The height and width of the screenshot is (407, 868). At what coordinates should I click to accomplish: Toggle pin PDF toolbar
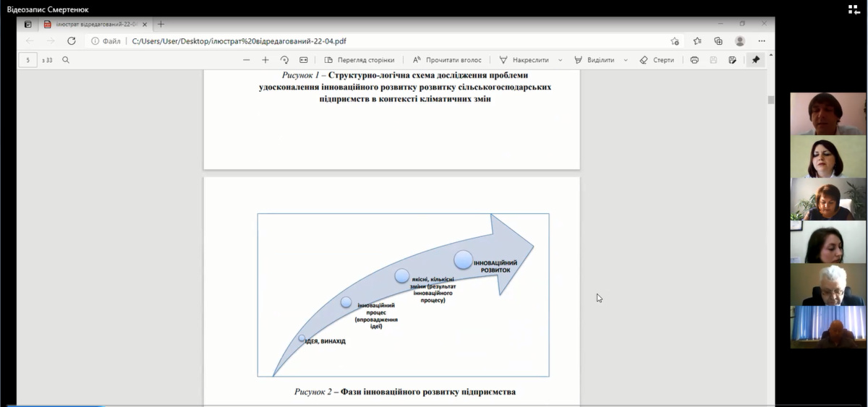756,60
